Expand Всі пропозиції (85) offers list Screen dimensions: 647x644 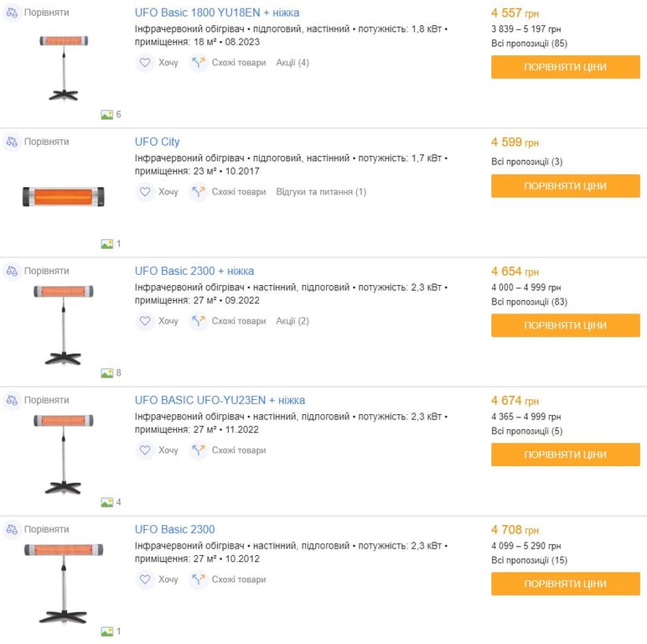[529, 43]
